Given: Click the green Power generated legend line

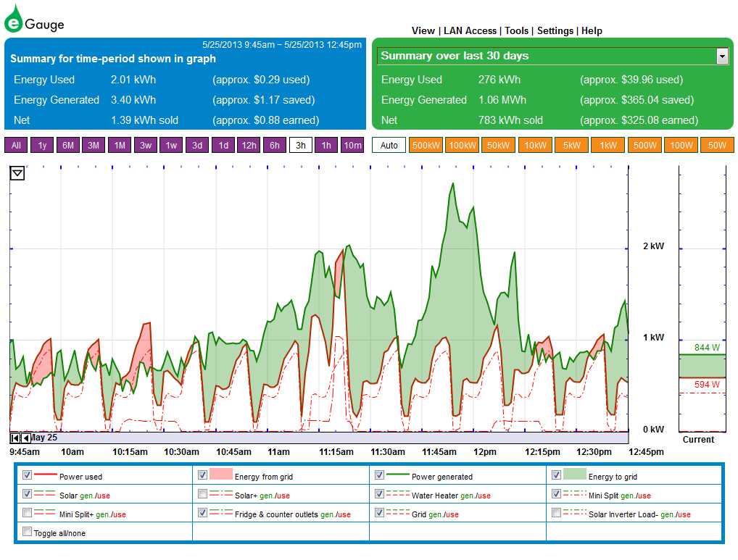Looking at the screenshot, I should click(397, 476).
